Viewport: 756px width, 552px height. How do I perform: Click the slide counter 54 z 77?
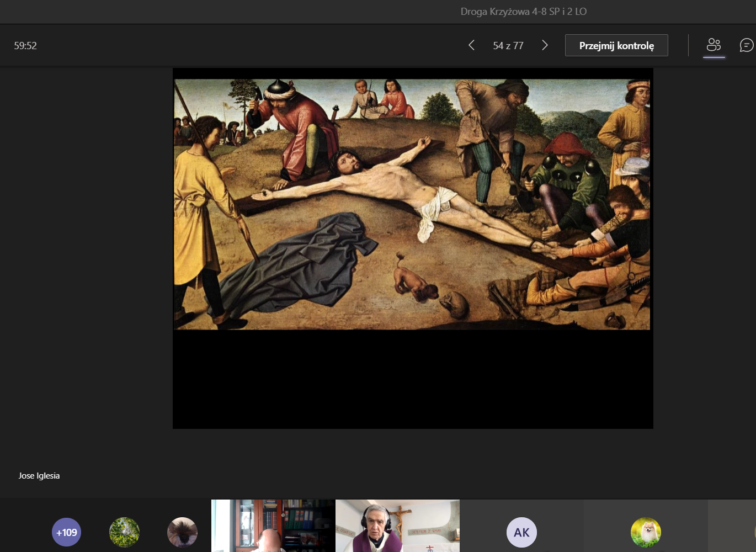(508, 46)
